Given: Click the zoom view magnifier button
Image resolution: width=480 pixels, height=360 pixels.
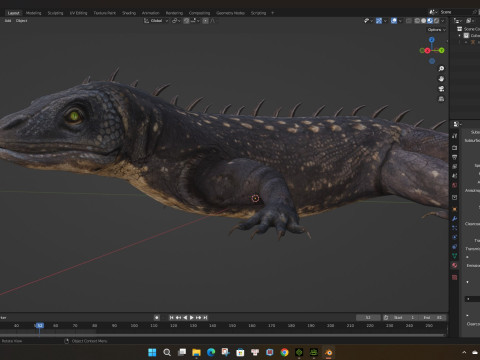Looking at the screenshot, I should (441, 69).
